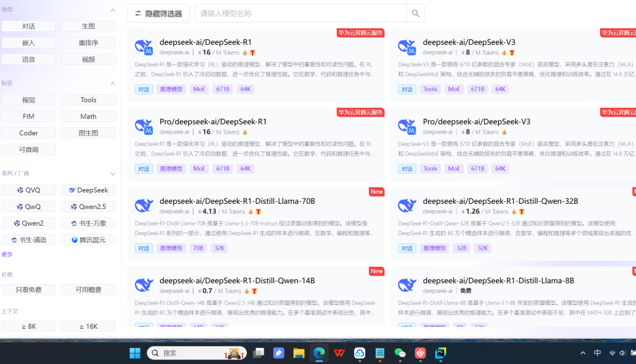Click the DeepSeek-R1-Distill-Qwen-14B whale logo
Screen dimensions: 636x364
click(x=144, y=285)
